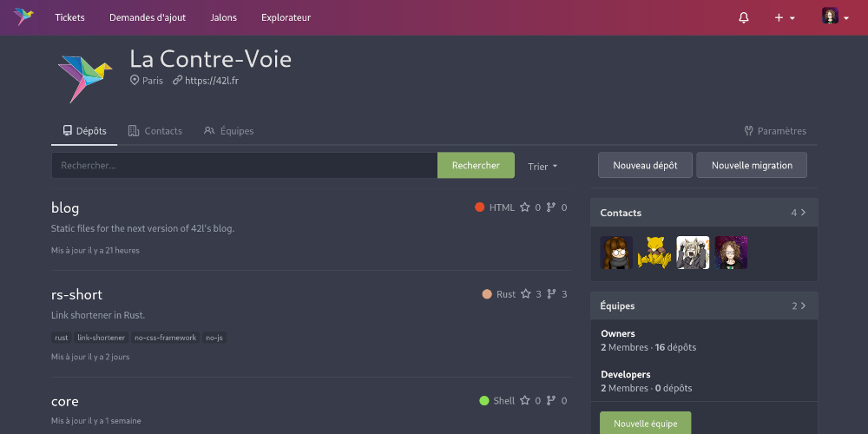Switch to the Contacts tab
Screen dimensions: 868x434
pyautogui.click(x=155, y=131)
